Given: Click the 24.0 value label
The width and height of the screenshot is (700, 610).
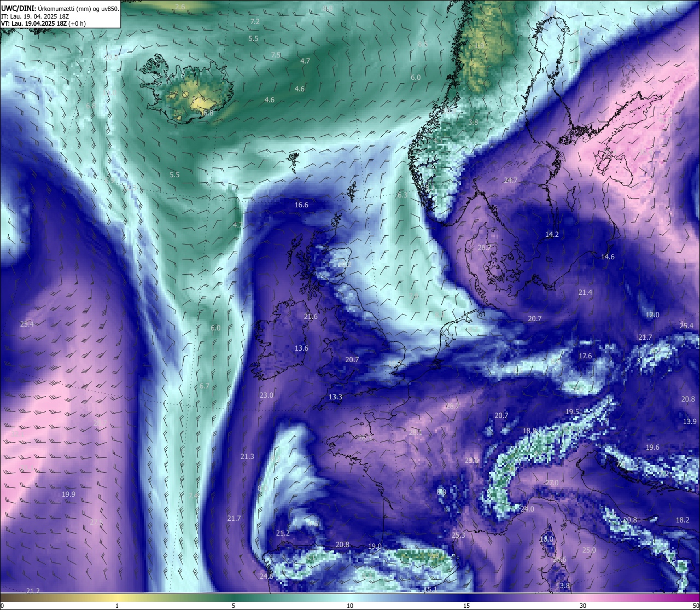Looking at the screenshot, I should (x=527, y=509).
